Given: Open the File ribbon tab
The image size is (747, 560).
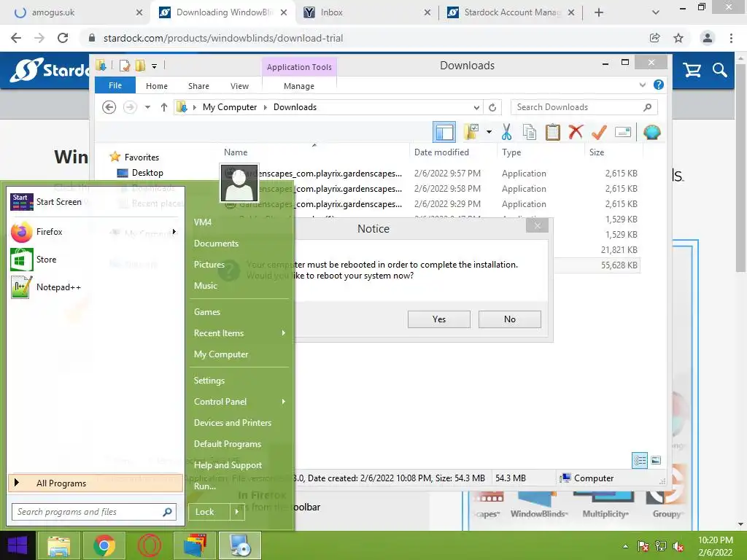Looking at the screenshot, I should pyautogui.click(x=115, y=85).
